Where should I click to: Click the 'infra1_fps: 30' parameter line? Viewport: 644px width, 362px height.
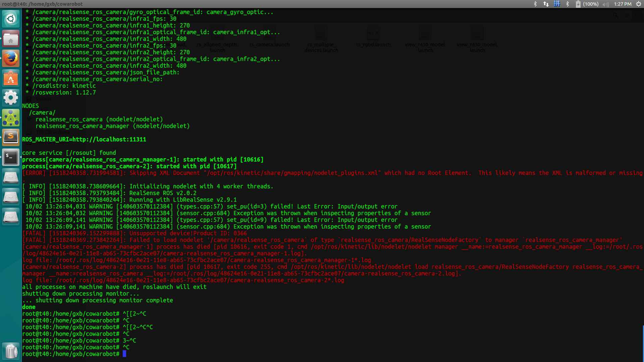101,19
